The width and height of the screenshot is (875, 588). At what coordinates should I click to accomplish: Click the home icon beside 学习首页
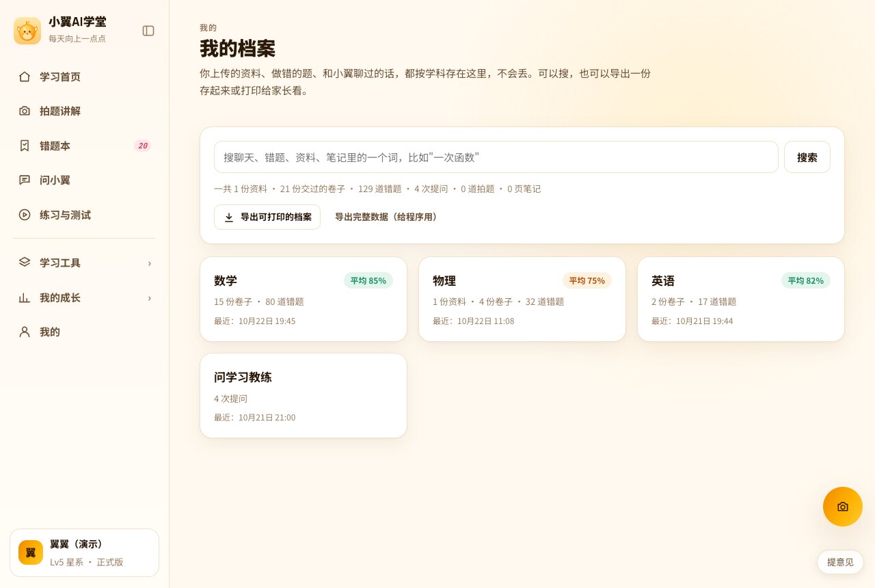25,77
